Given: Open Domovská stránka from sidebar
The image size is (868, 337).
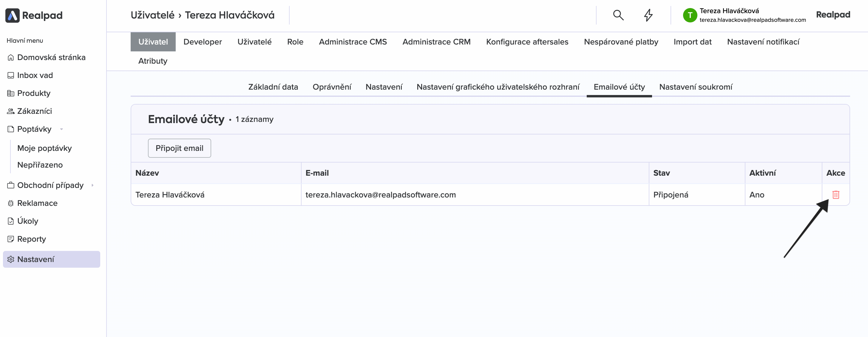Looking at the screenshot, I should coord(51,57).
